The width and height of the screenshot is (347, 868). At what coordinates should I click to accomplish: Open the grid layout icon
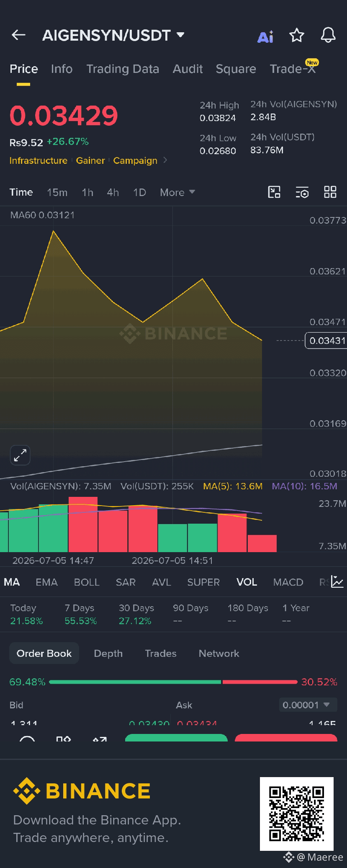(x=330, y=192)
